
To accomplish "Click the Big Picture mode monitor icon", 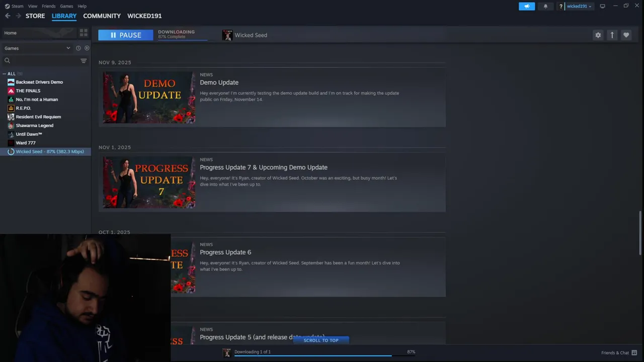I will point(602,7).
